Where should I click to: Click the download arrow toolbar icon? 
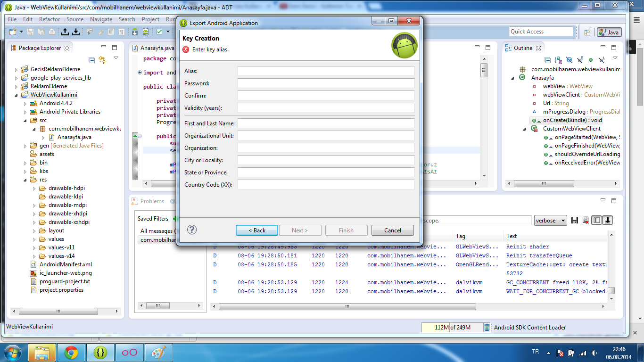[x=75, y=32]
